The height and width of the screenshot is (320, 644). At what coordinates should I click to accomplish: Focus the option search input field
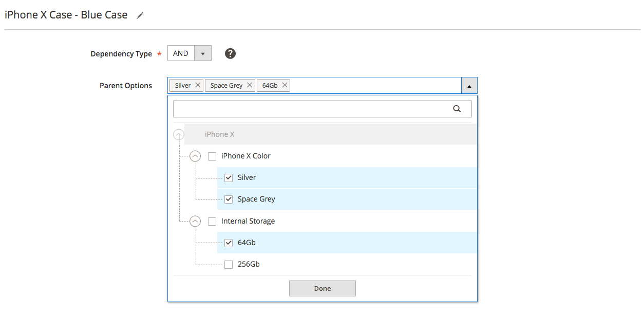pyautogui.click(x=323, y=109)
